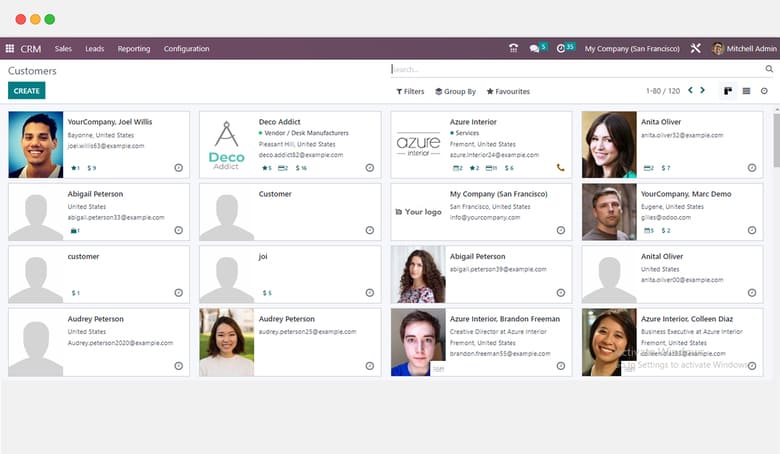The height and width of the screenshot is (454, 780).
Task: Click activity clock on Customer card
Action: click(370, 230)
